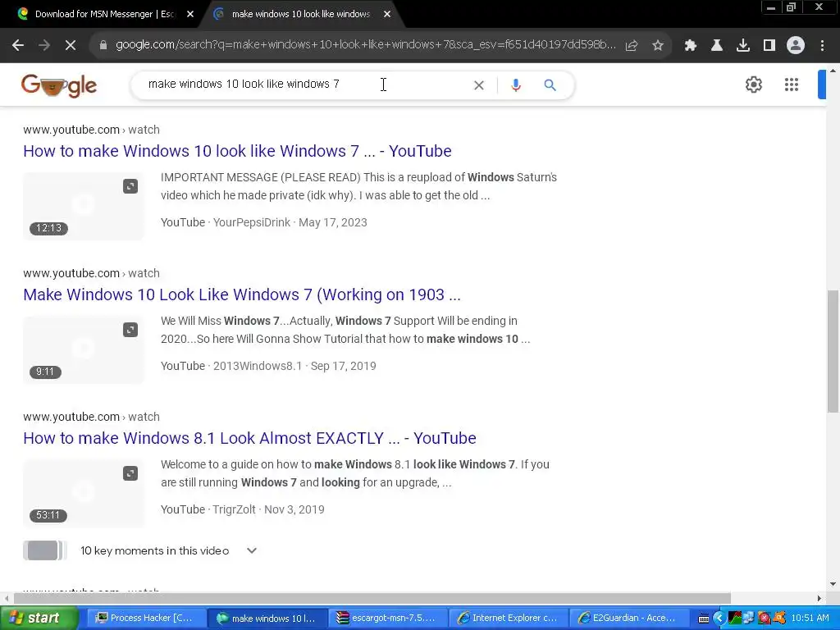Open Google quick settings gear
This screenshot has height=630, width=840.
pos(754,84)
